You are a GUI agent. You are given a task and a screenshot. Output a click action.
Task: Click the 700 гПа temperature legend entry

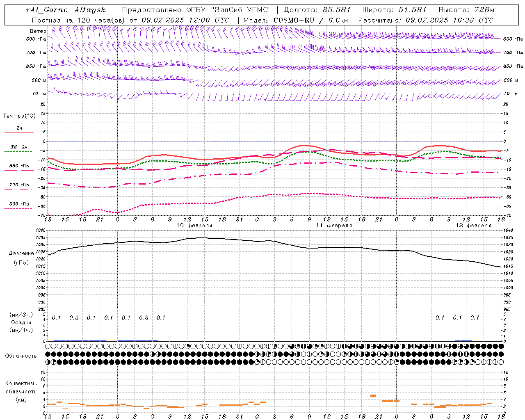coord(19,185)
